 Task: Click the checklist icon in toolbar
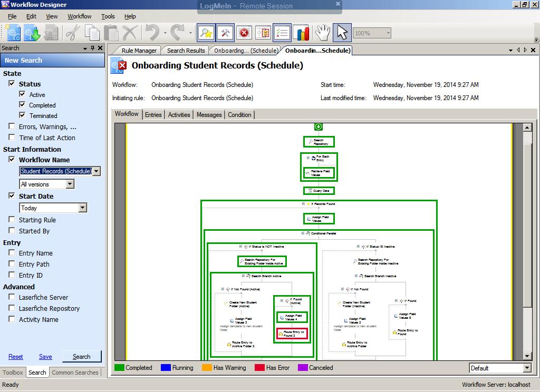[x=282, y=33]
